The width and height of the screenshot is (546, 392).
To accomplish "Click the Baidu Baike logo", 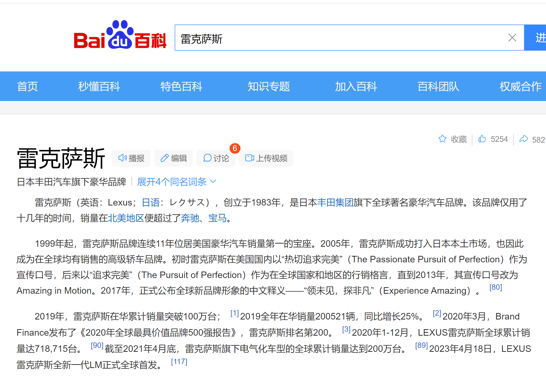I will [120, 35].
